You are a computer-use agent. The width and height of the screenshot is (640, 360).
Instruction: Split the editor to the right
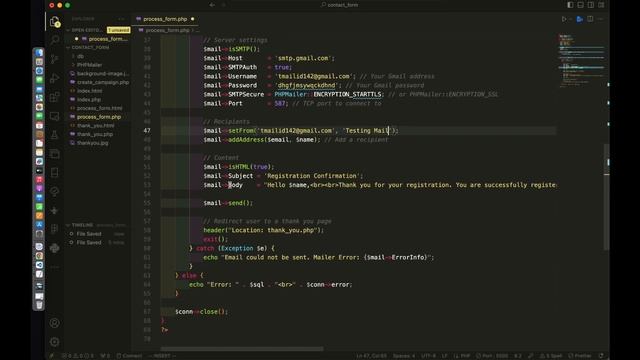590,19
